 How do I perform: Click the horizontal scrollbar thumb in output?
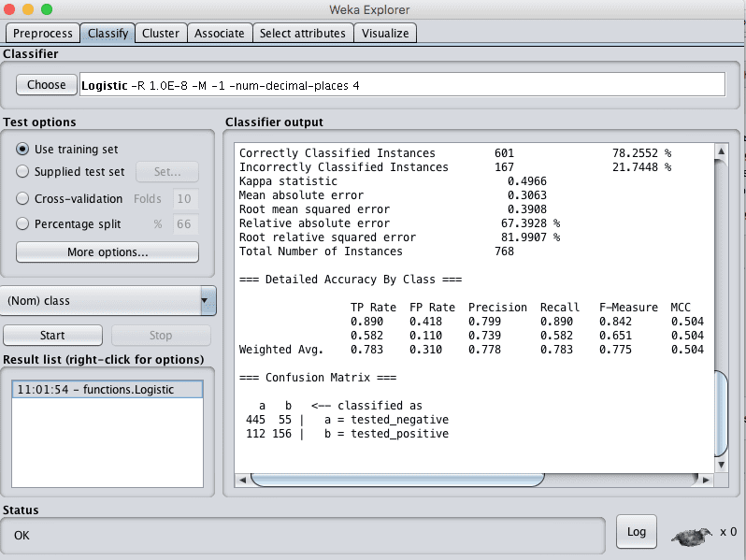pos(397,481)
